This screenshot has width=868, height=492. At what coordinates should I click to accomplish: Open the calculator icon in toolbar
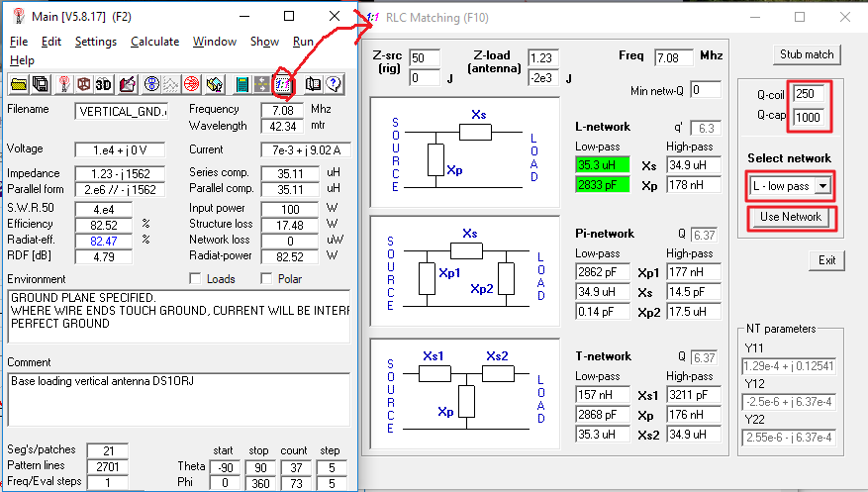pyautogui.click(x=241, y=84)
